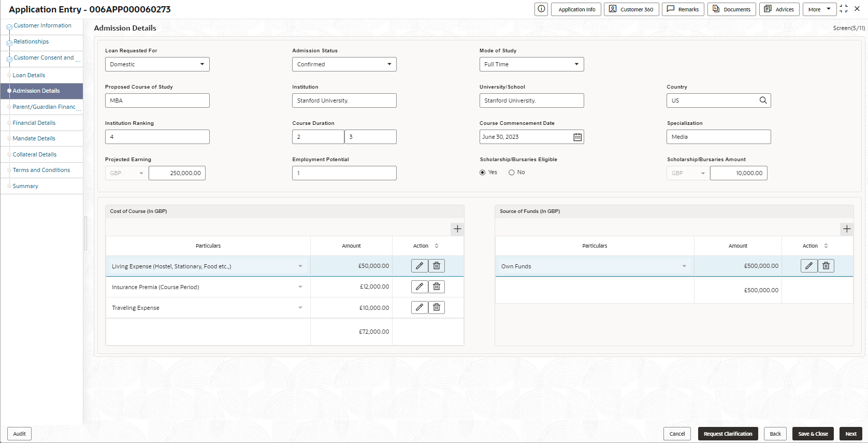Open calendar for Course Commencement Date
The image size is (868, 443).
coord(577,137)
